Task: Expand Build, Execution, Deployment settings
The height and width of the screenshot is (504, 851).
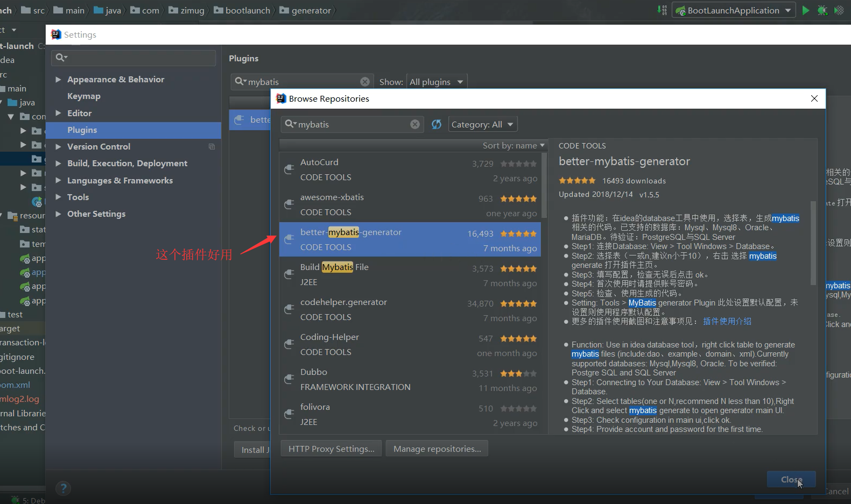Action: (58, 163)
